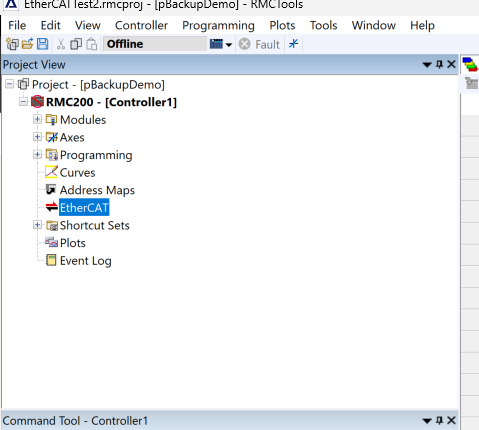Select the Shortcut Sets tree item
Image resolution: width=479 pixels, height=430 pixels.
pos(95,226)
